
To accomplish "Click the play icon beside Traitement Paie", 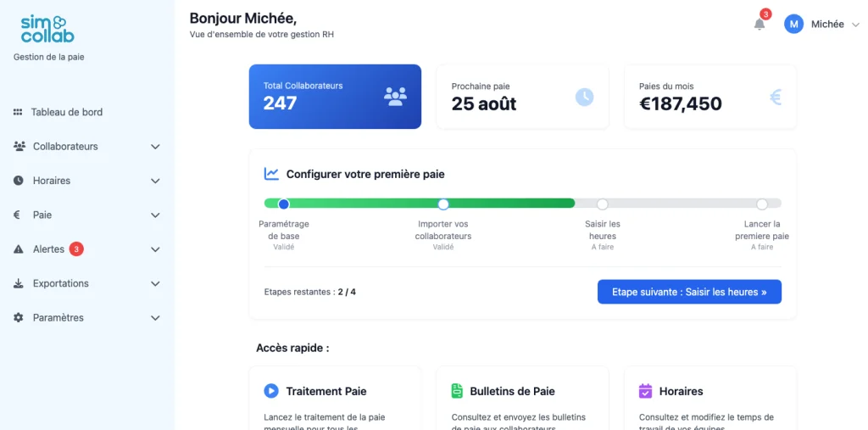I will [x=271, y=391].
